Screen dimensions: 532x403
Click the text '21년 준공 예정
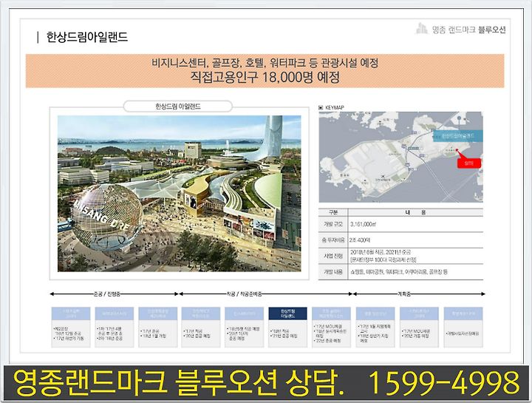[284, 336]
